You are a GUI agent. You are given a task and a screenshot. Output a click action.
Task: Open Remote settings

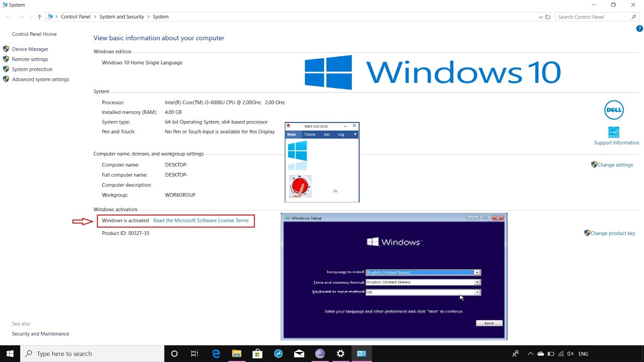pyautogui.click(x=30, y=59)
